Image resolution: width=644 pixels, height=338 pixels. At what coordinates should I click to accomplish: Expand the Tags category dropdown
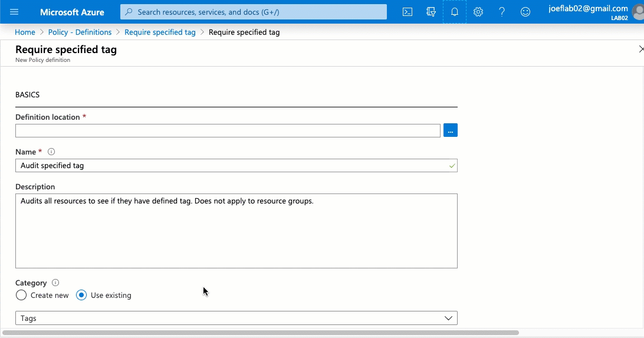236,318
